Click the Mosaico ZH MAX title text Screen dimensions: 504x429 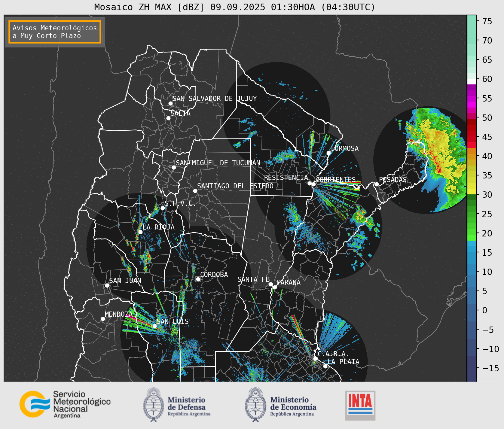click(x=235, y=7)
